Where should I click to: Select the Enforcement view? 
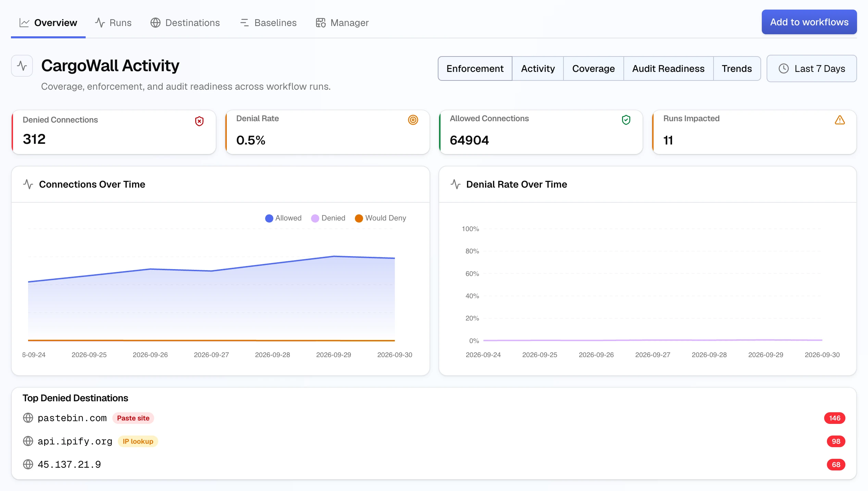coord(475,68)
